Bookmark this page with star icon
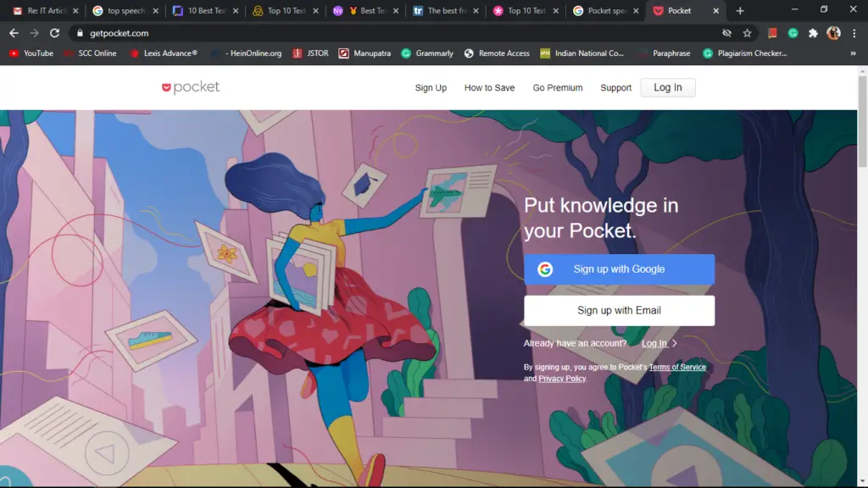The width and height of the screenshot is (868, 488). (748, 33)
